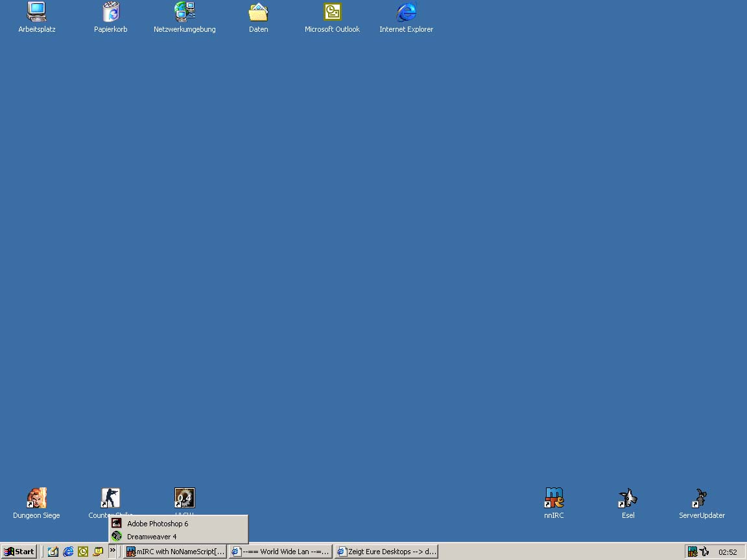
Task: Select the Dungeon Siege shortcut
Action: point(37,498)
